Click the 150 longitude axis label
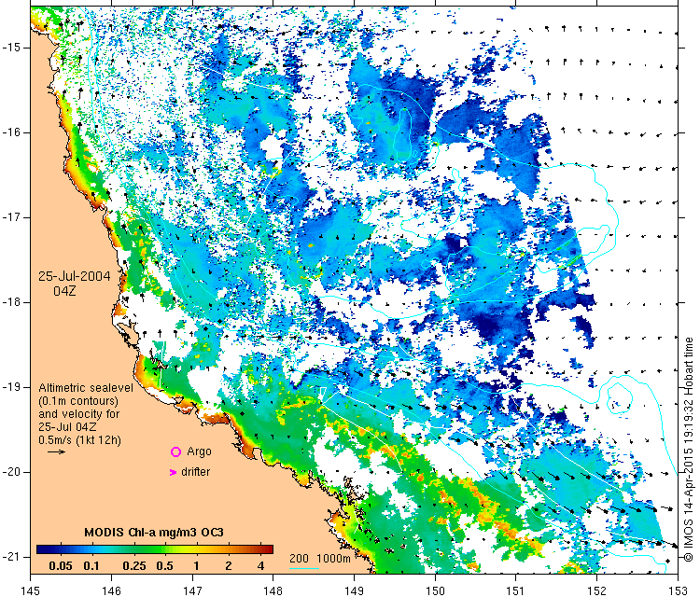 click(x=435, y=590)
